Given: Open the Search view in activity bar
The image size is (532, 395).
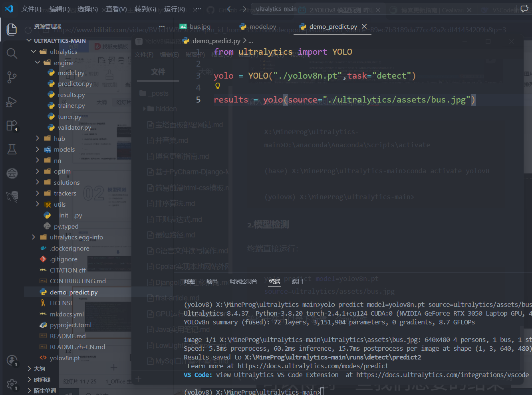Looking at the screenshot, I should (x=12, y=53).
